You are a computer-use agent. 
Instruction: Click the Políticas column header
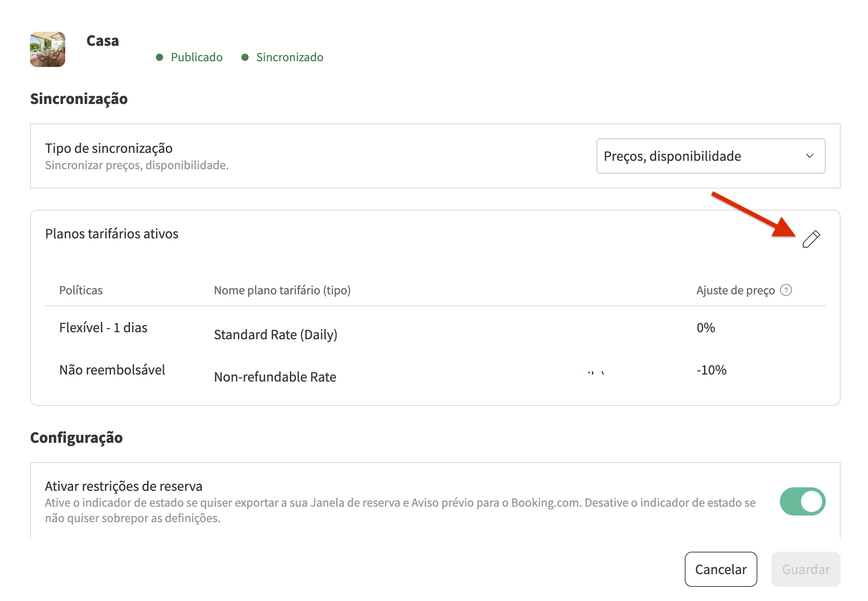(81, 290)
